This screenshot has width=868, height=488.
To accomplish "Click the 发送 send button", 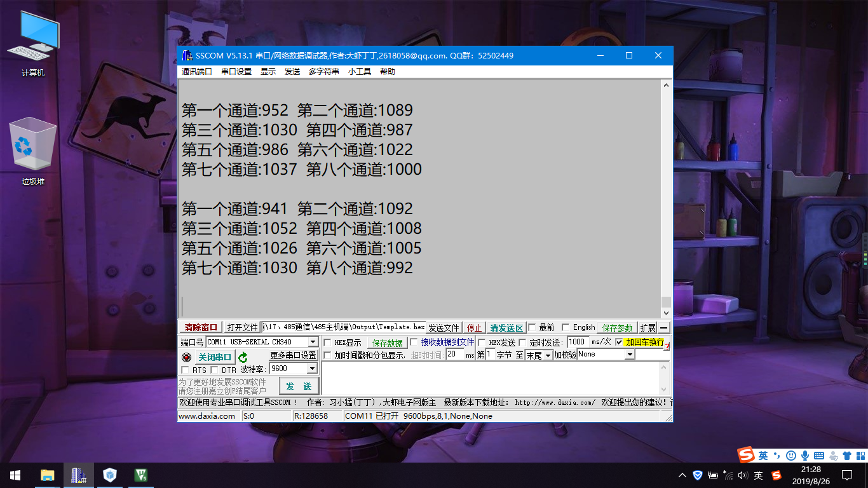I will (298, 386).
